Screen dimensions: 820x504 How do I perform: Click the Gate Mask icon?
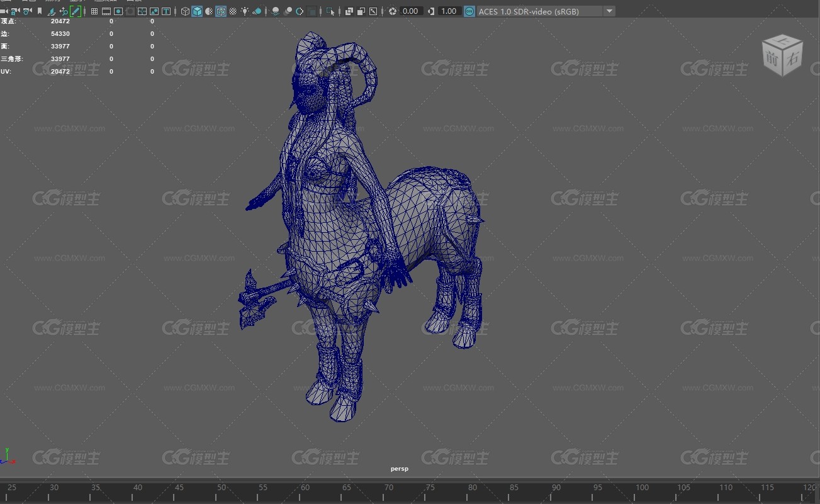tap(130, 11)
